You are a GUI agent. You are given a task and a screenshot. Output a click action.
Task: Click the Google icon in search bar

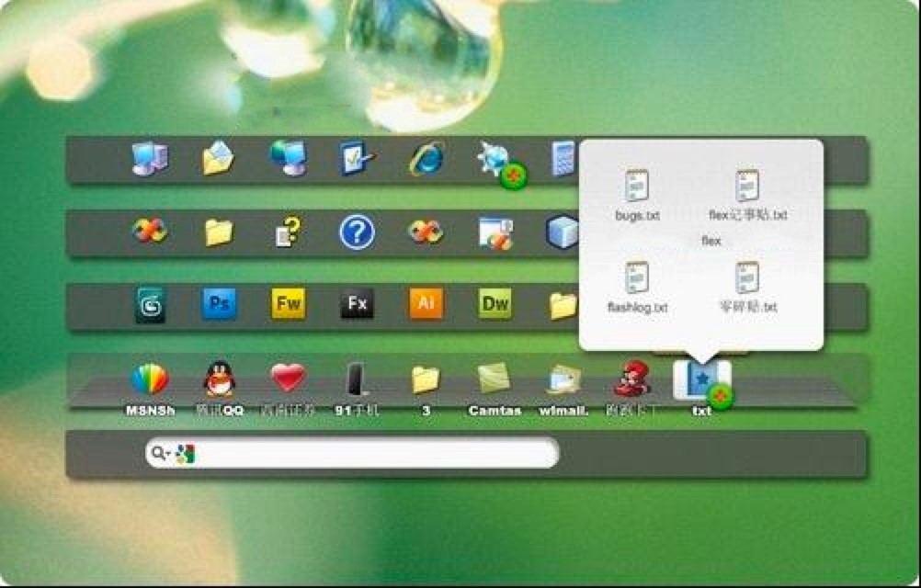tap(185, 454)
